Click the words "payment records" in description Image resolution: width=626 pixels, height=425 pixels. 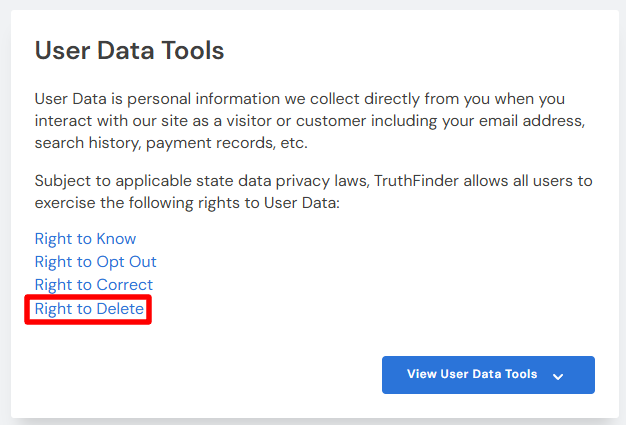pyautogui.click(x=211, y=143)
